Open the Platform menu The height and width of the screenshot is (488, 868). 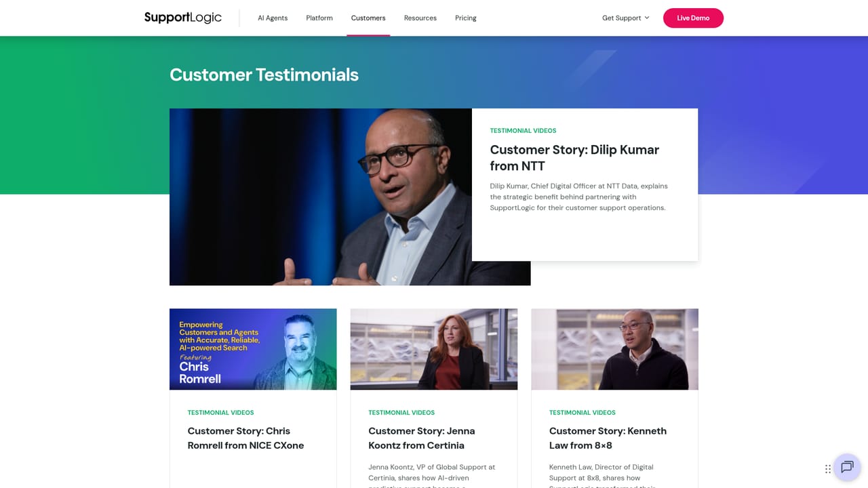pyautogui.click(x=319, y=18)
